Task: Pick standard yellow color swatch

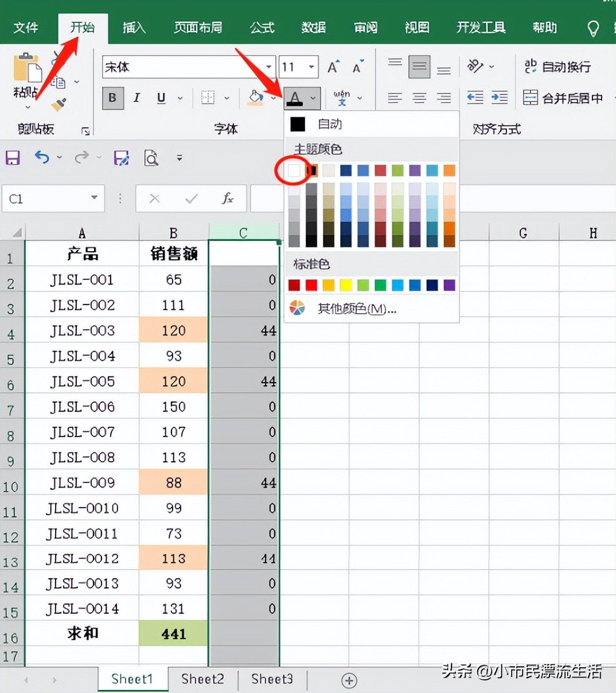Action: click(x=346, y=285)
